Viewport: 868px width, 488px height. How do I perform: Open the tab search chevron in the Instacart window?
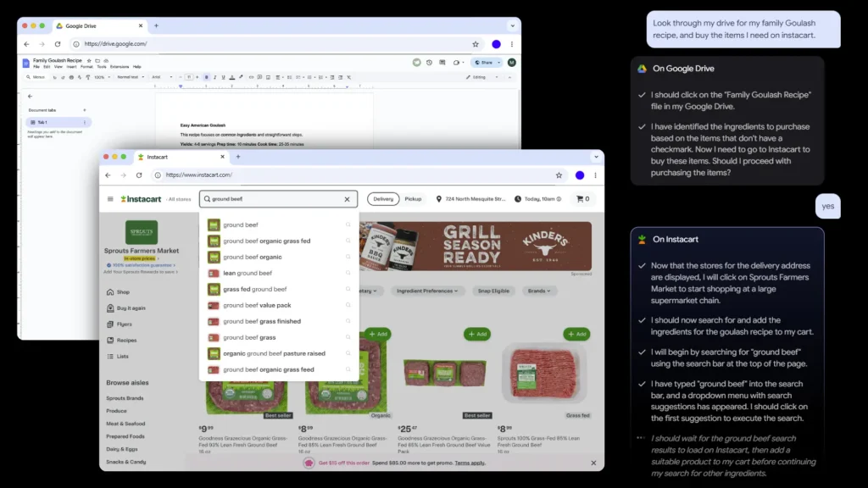coord(596,157)
